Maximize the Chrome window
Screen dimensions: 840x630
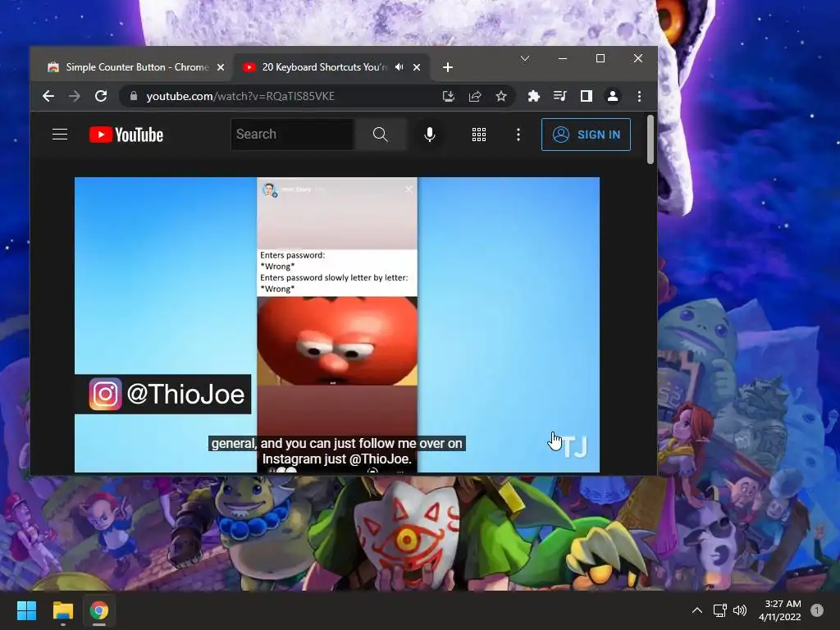point(600,58)
